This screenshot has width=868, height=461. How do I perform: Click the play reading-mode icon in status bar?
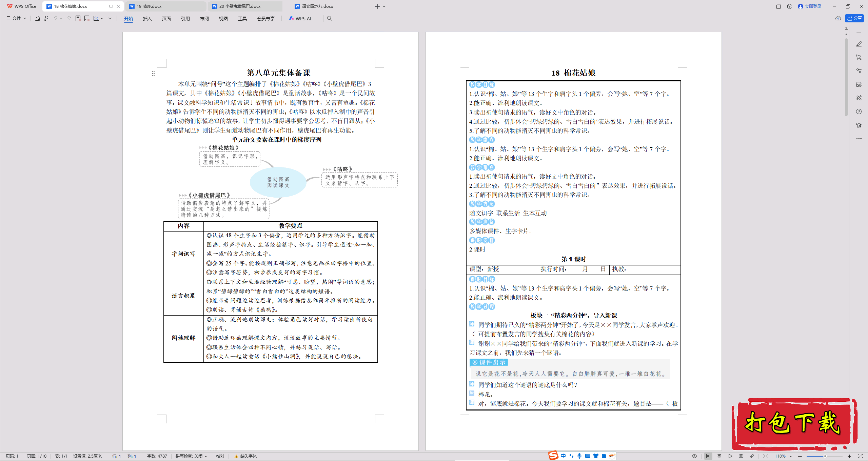click(730, 456)
